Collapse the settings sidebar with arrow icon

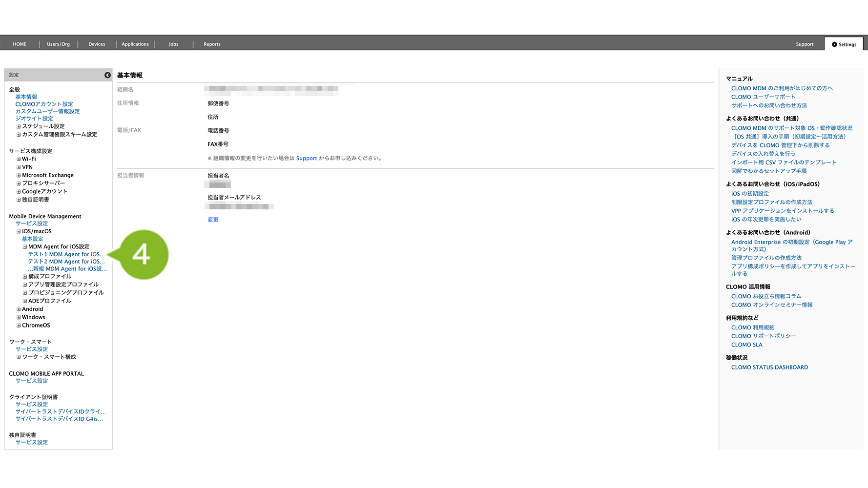click(107, 75)
